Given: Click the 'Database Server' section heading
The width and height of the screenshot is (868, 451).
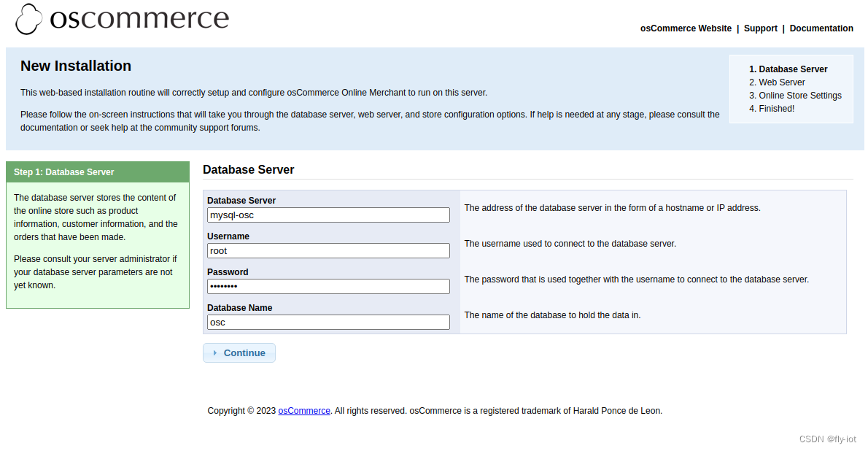Looking at the screenshot, I should pyautogui.click(x=249, y=169).
